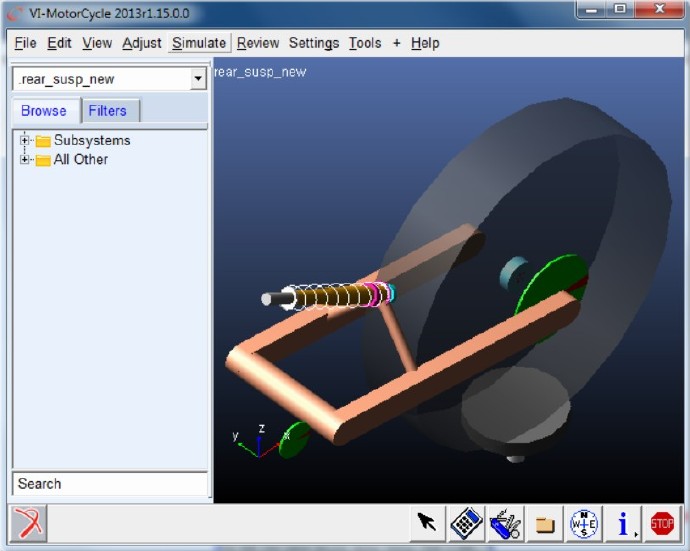Click the plus menu item
Viewport: 690px width, 551px height.
coord(396,43)
